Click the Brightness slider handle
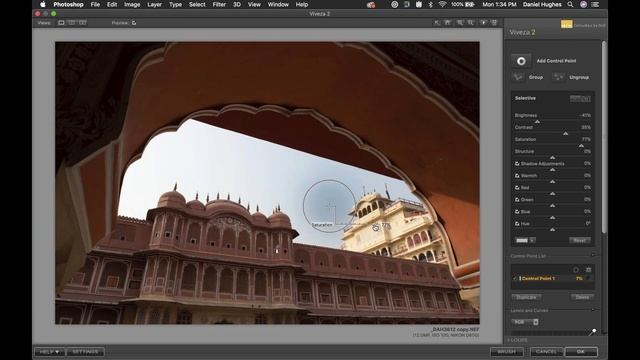 point(537,122)
